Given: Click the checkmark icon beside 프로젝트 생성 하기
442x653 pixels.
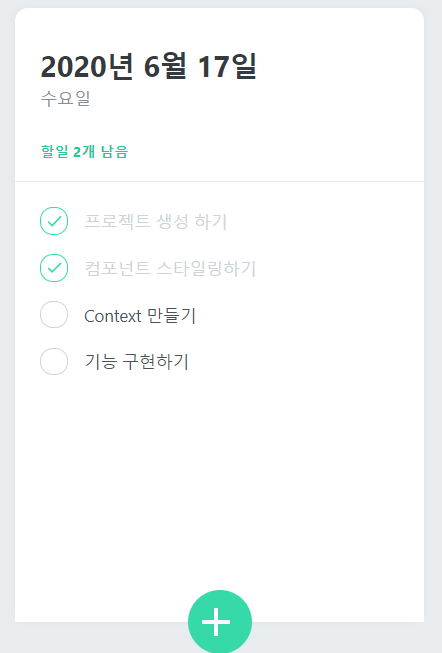Looking at the screenshot, I should [x=54, y=221].
